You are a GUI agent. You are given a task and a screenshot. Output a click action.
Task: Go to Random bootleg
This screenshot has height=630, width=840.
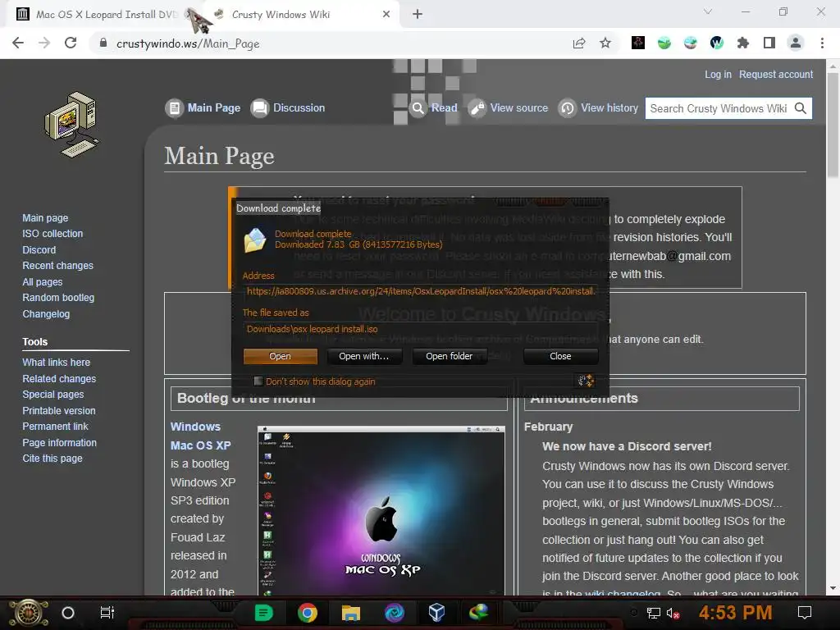[58, 297]
